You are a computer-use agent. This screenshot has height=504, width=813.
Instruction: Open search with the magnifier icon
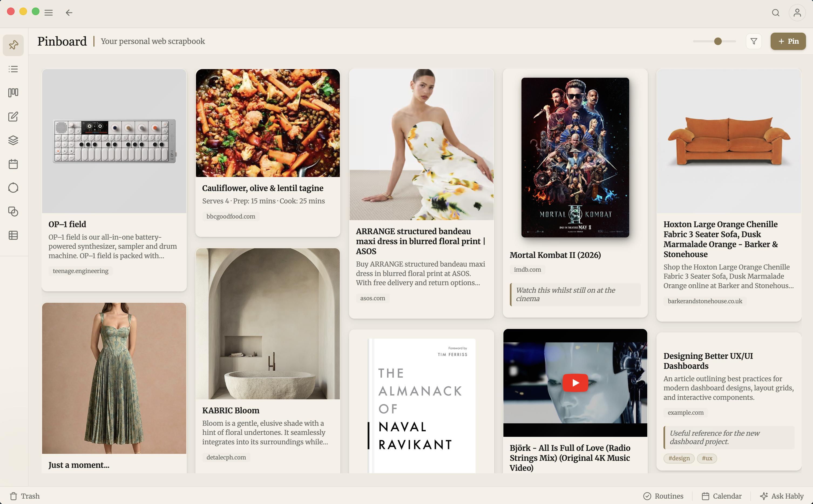[x=776, y=13]
